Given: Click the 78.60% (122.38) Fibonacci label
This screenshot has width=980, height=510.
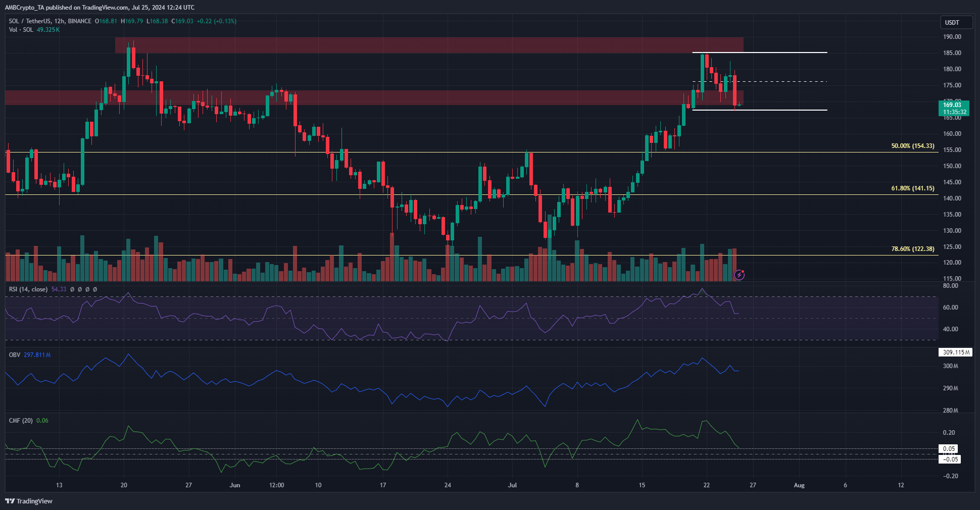Looking at the screenshot, I should [x=913, y=249].
